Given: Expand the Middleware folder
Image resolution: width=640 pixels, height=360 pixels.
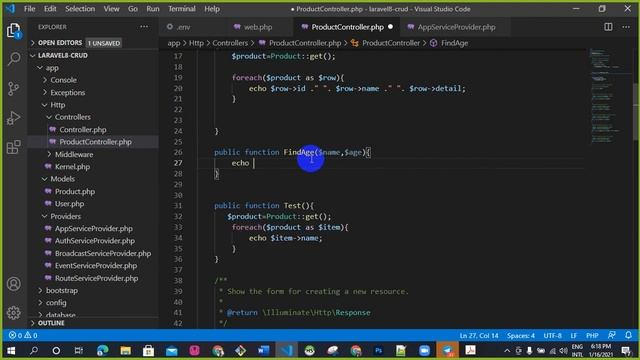Looking at the screenshot, I should pos(93,154).
